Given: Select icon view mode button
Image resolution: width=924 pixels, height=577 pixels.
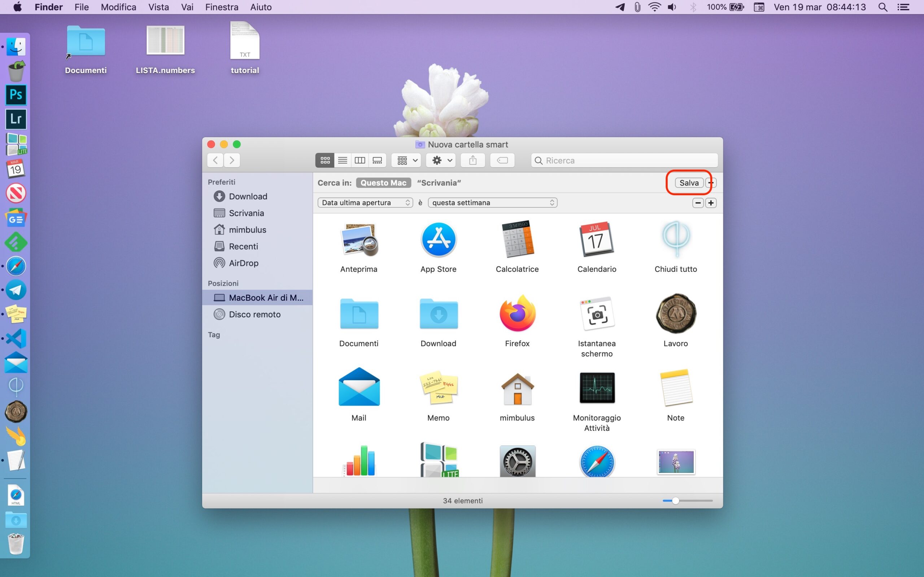Looking at the screenshot, I should click(325, 160).
